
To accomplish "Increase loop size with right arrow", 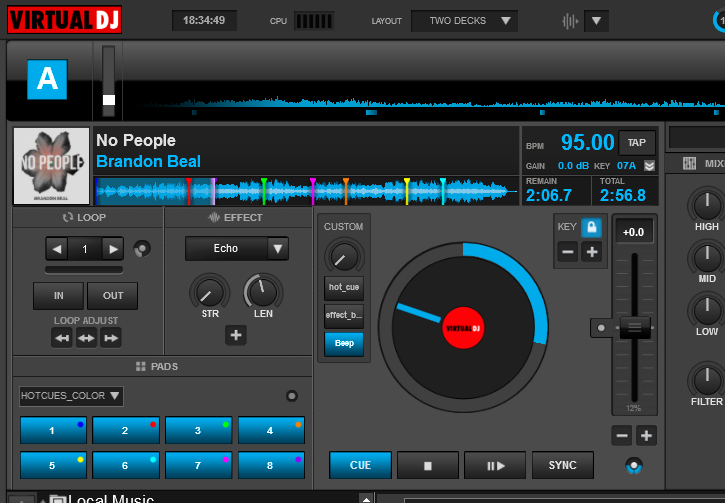I will [113, 249].
